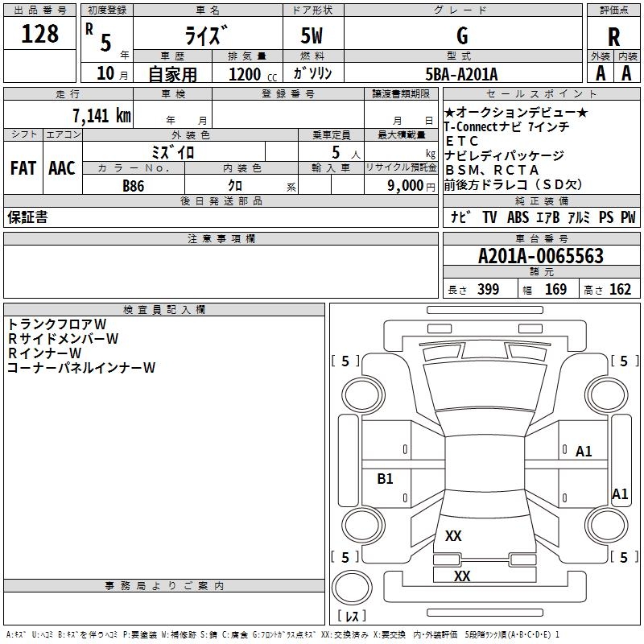Select PS in genuine equipment
This screenshot has height=644, width=644.
(606, 217)
